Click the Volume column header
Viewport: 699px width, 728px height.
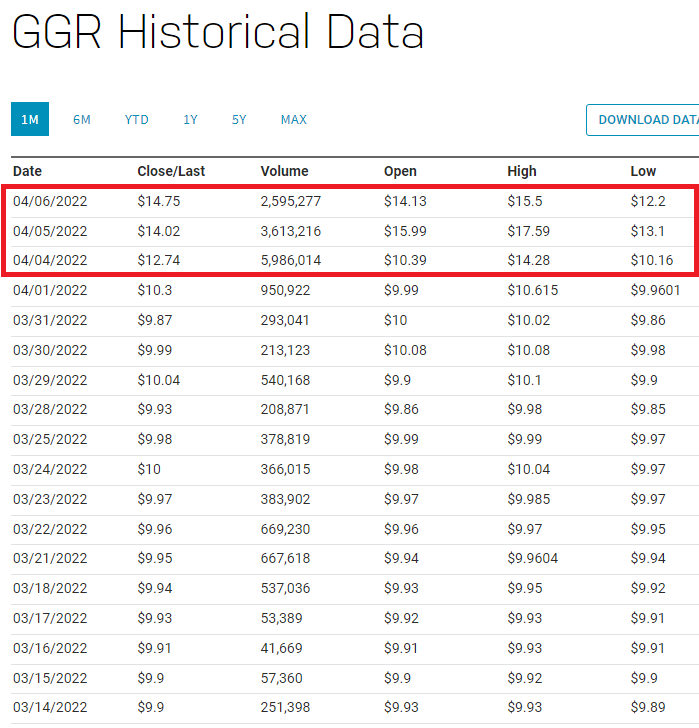pos(285,171)
